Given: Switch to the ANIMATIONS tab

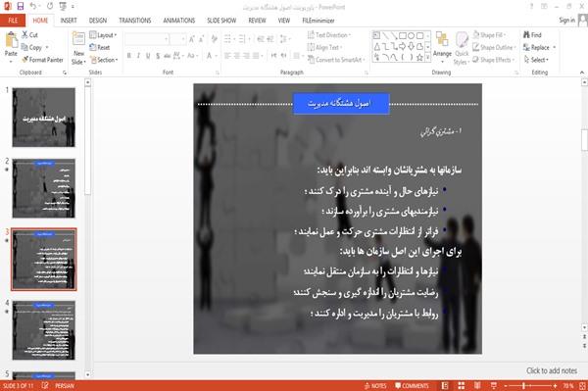Looking at the screenshot, I should click(x=179, y=21).
